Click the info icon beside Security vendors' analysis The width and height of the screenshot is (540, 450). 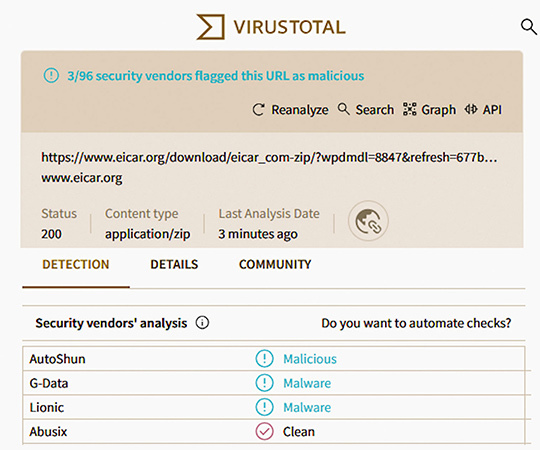tap(202, 323)
